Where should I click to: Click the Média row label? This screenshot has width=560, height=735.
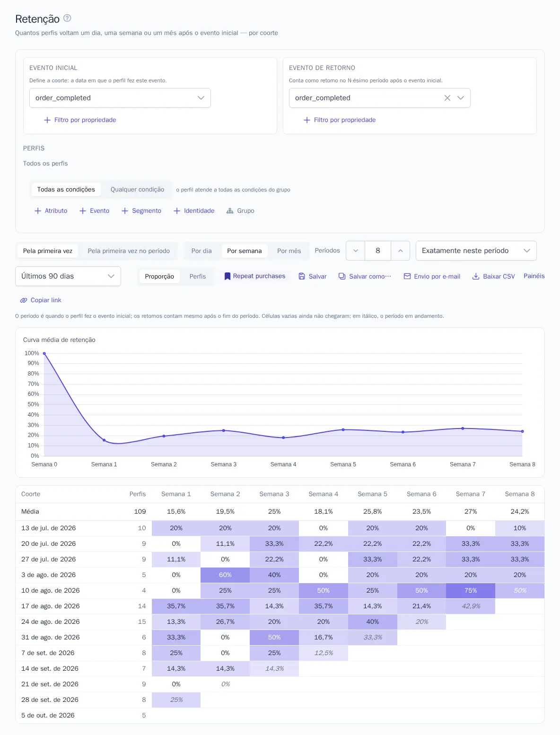point(30,512)
